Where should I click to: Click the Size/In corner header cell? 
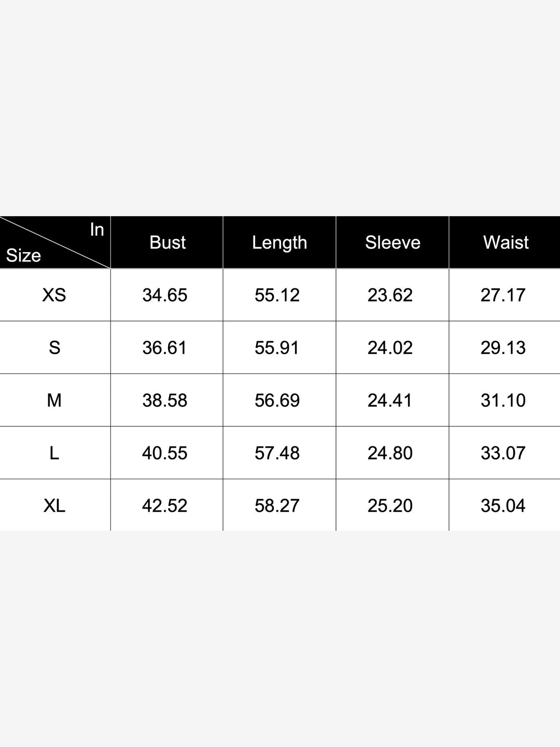[x=54, y=242]
